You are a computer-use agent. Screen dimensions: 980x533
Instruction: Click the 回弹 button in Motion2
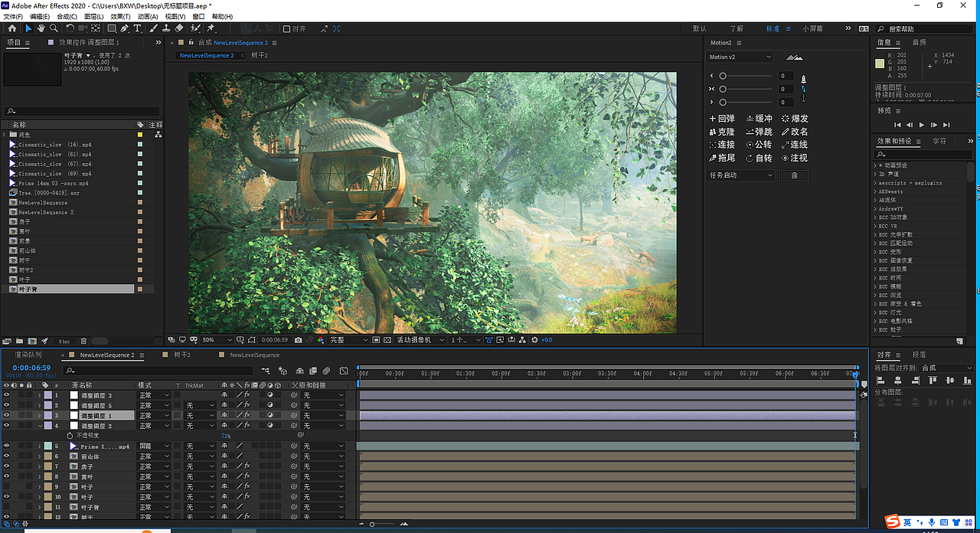(x=722, y=119)
